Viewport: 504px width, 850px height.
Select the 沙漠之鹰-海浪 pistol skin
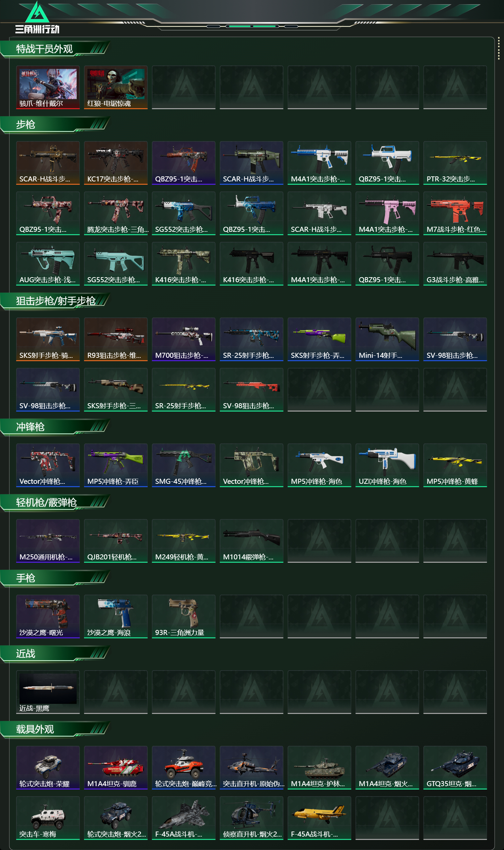point(116,617)
